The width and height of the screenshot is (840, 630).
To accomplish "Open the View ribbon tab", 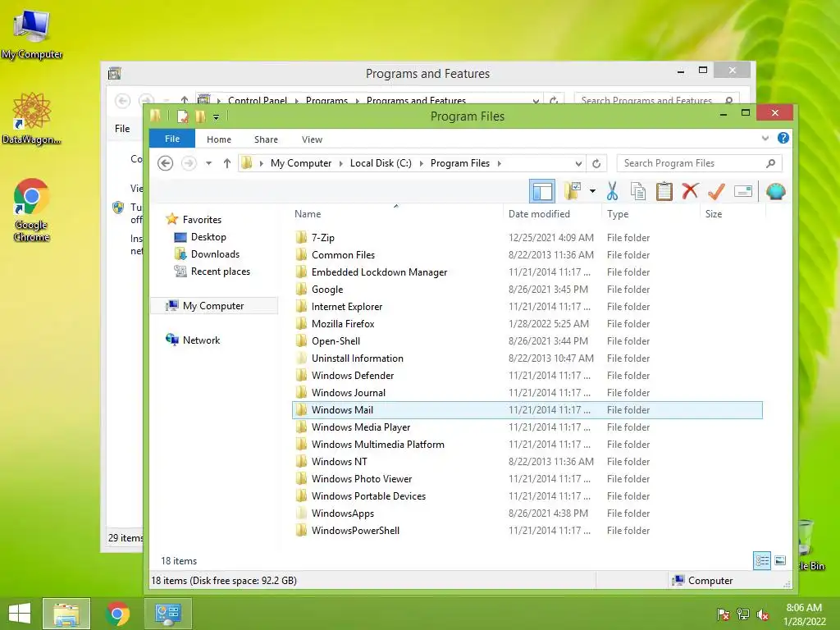I will point(312,139).
